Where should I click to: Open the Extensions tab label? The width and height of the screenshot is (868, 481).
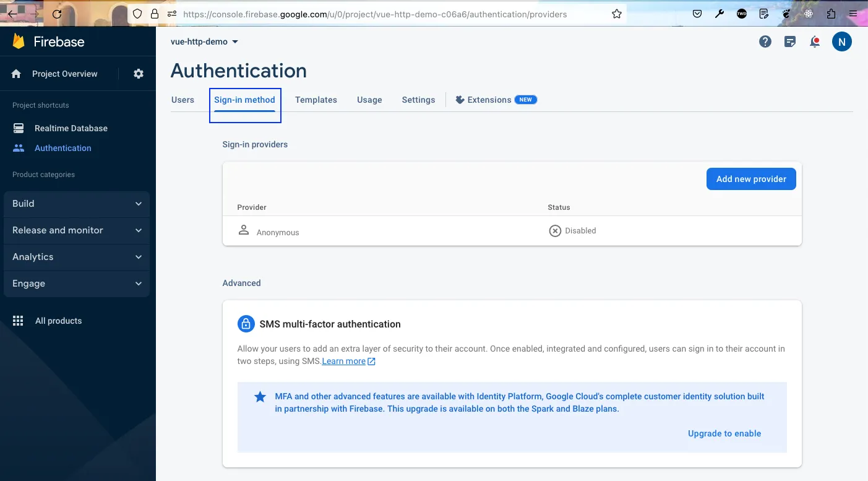tap(489, 100)
